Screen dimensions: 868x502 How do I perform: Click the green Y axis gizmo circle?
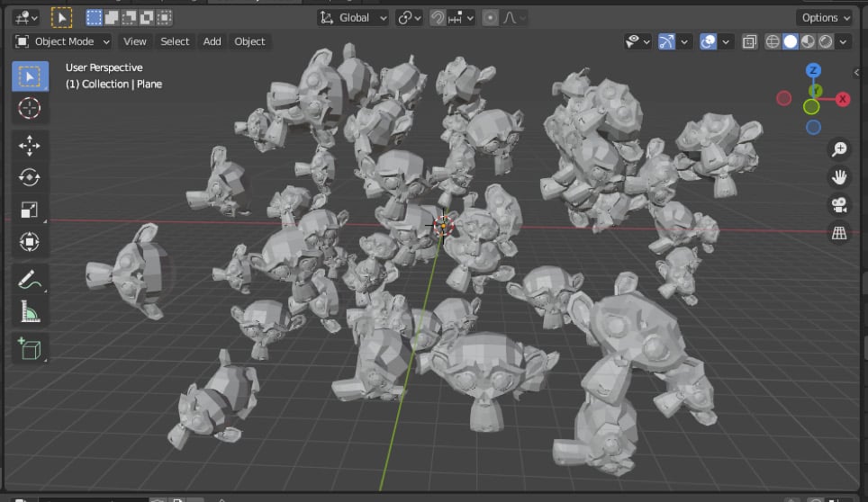pyautogui.click(x=811, y=107)
